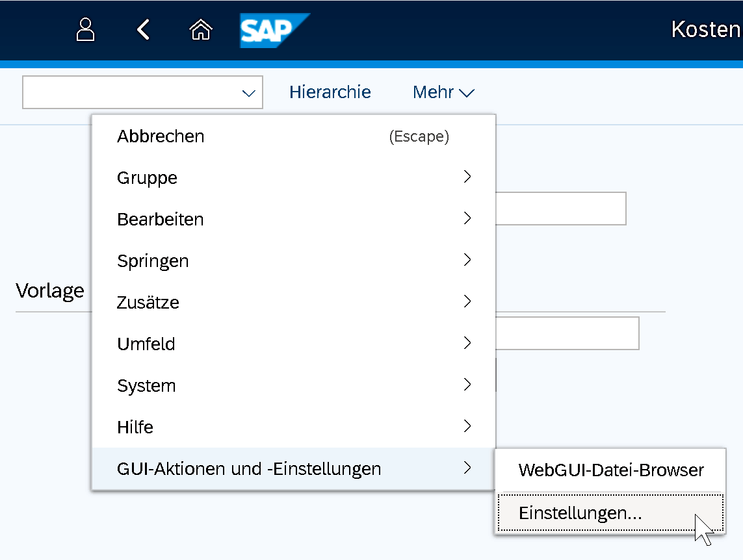Screen dimensions: 743x560
Task: Click the upper input field right of the menu
Action: click(x=561, y=209)
